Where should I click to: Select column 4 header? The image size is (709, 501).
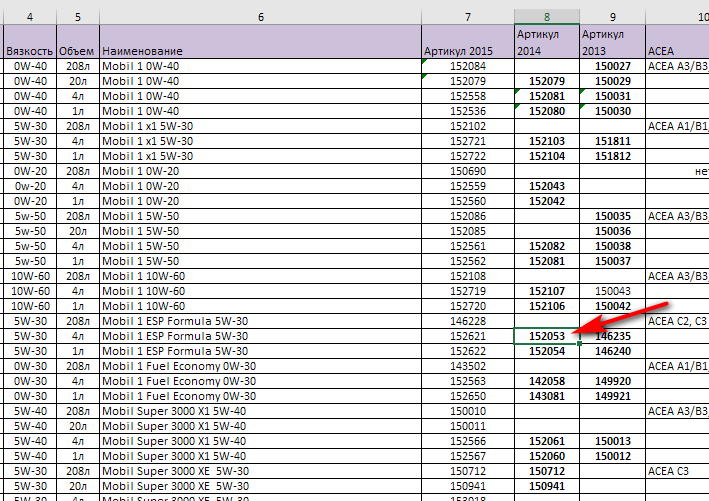click(30, 17)
